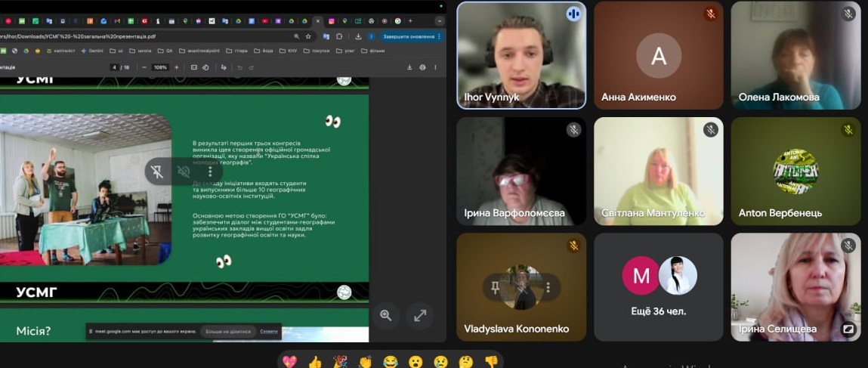Send the thumbs down reaction
868x368 pixels.
pyautogui.click(x=491, y=362)
